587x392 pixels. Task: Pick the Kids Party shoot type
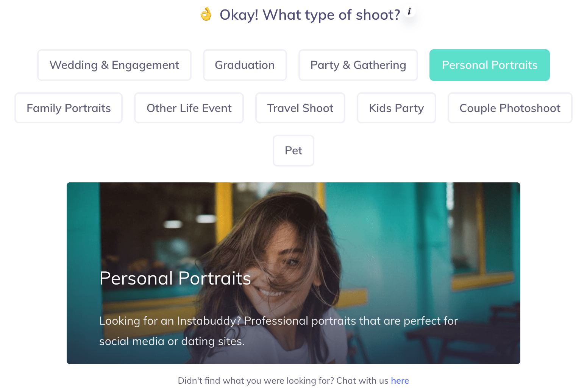pyautogui.click(x=396, y=108)
